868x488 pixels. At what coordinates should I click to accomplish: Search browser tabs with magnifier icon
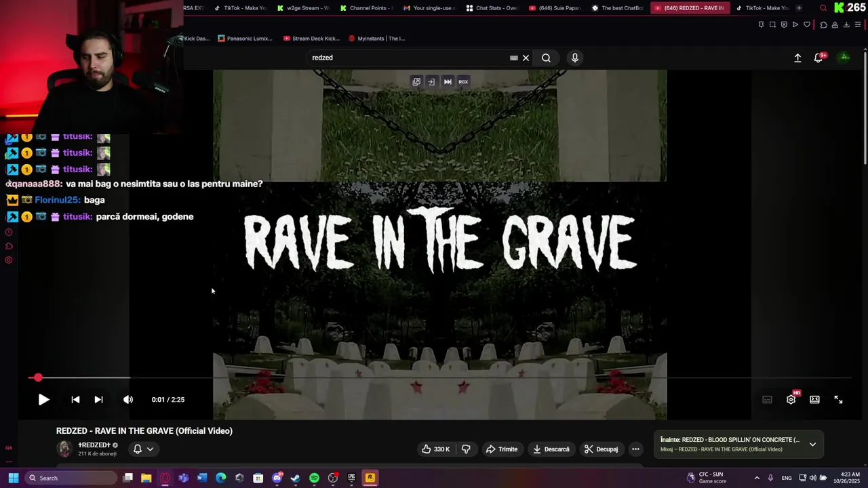click(823, 8)
